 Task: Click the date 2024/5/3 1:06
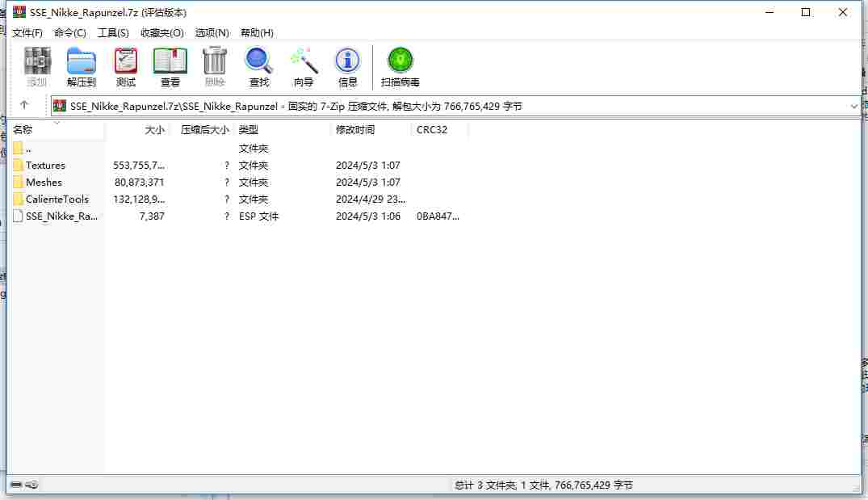[367, 216]
